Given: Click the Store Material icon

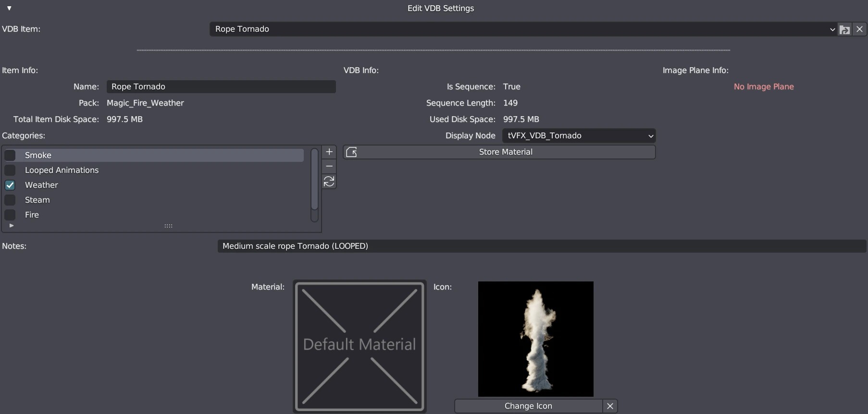Looking at the screenshot, I should (351, 152).
